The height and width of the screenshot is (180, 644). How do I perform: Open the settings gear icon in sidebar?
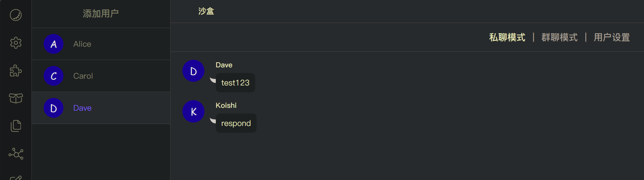point(16,43)
